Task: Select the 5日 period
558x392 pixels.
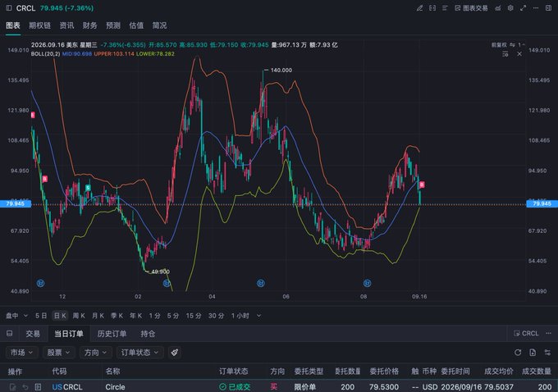Action: pyautogui.click(x=41, y=316)
